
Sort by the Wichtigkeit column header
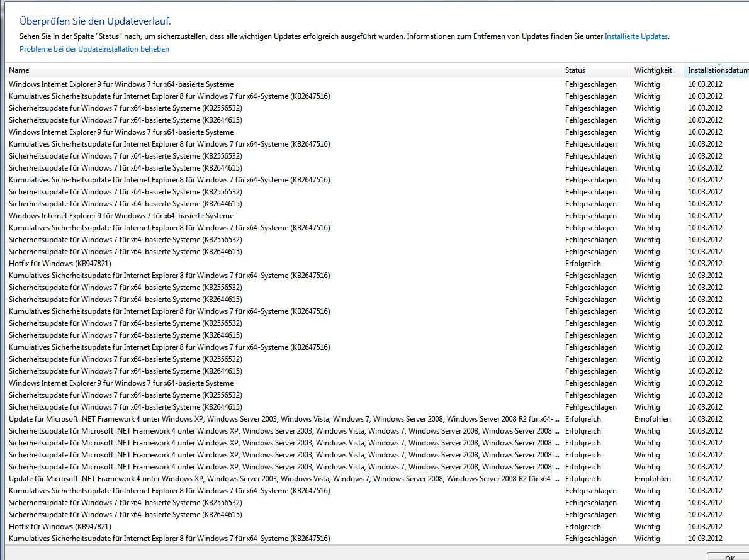[658, 70]
